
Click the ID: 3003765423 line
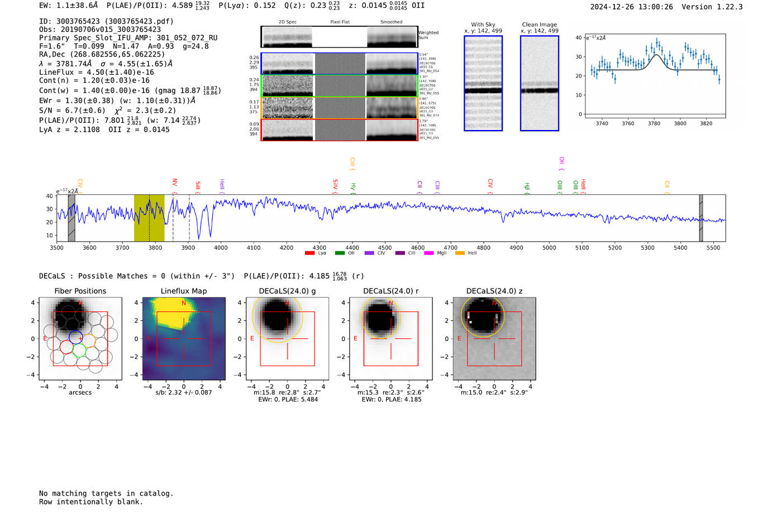pyautogui.click(x=106, y=21)
